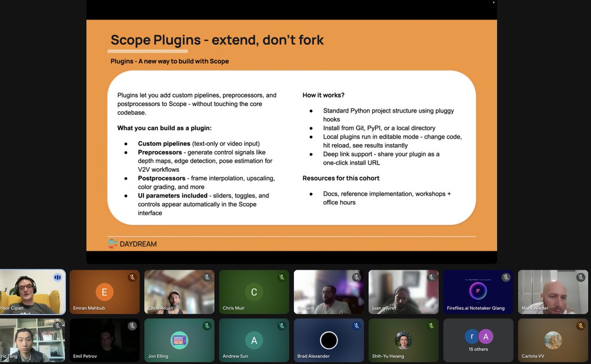Click the Emran Mahbub name label
591x364 pixels.
click(x=89, y=308)
